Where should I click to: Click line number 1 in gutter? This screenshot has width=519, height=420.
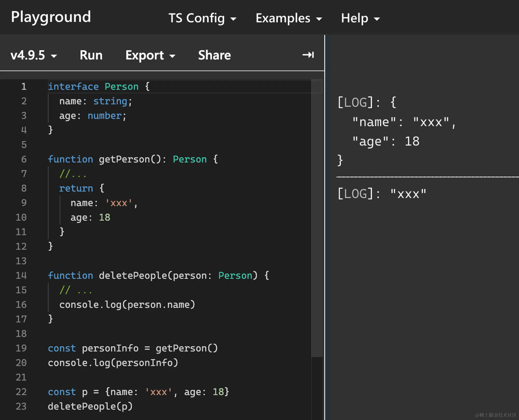pyautogui.click(x=24, y=87)
